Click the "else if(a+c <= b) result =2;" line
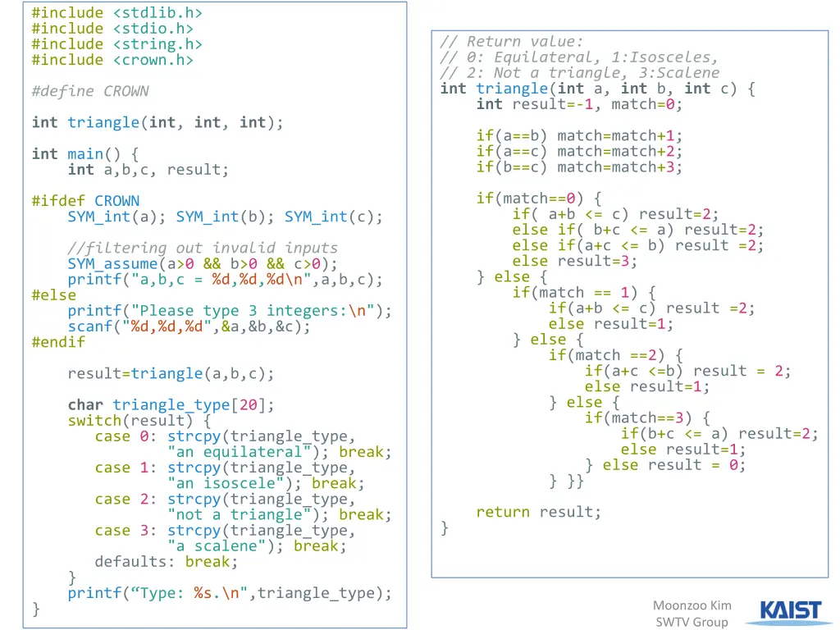The image size is (840, 630). pyautogui.click(x=638, y=245)
